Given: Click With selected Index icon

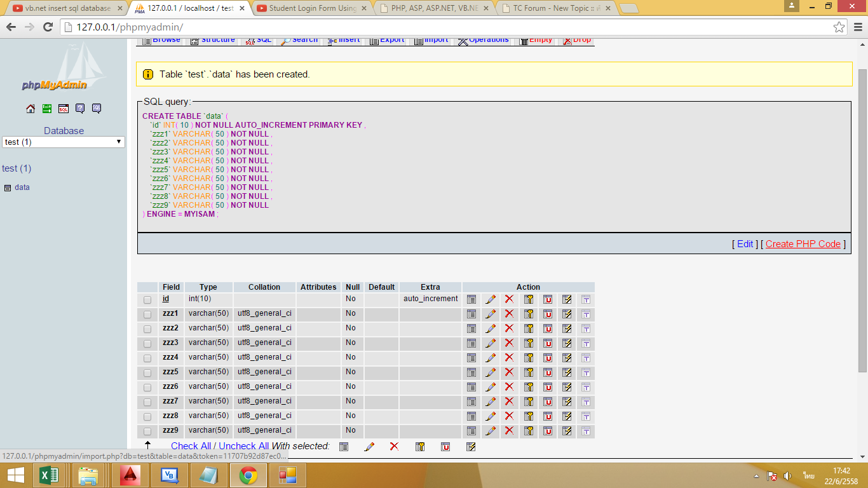Looking at the screenshot, I should pyautogui.click(x=471, y=447).
